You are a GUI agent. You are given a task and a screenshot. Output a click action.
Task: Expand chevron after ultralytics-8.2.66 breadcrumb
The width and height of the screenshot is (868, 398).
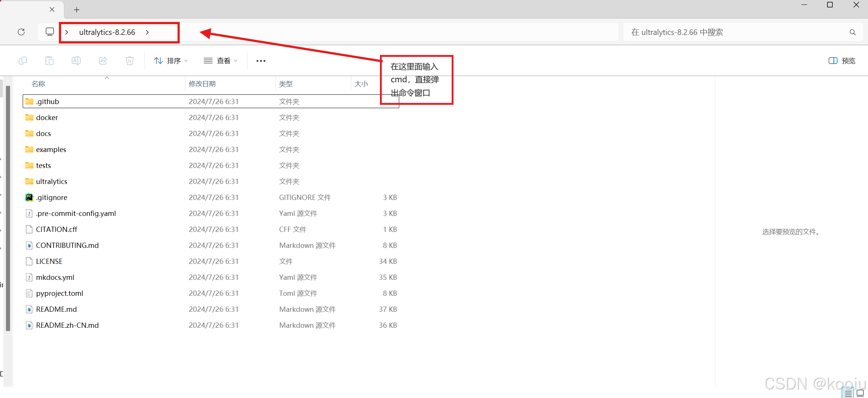coord(148,32)
